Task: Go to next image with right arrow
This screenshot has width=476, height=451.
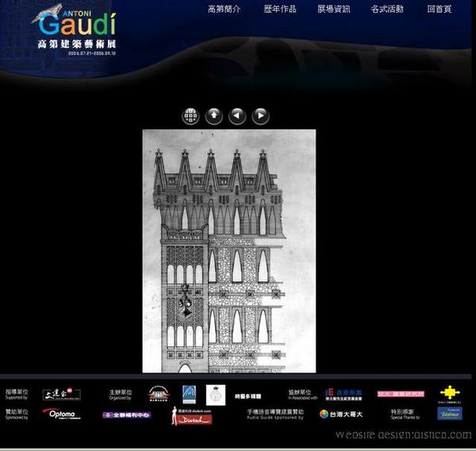Action: [260, 116]
